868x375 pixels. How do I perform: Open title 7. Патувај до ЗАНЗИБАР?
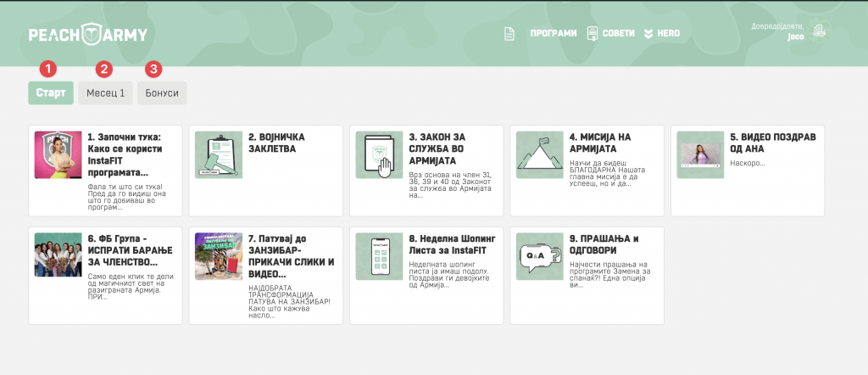click(x=292, y=256)
